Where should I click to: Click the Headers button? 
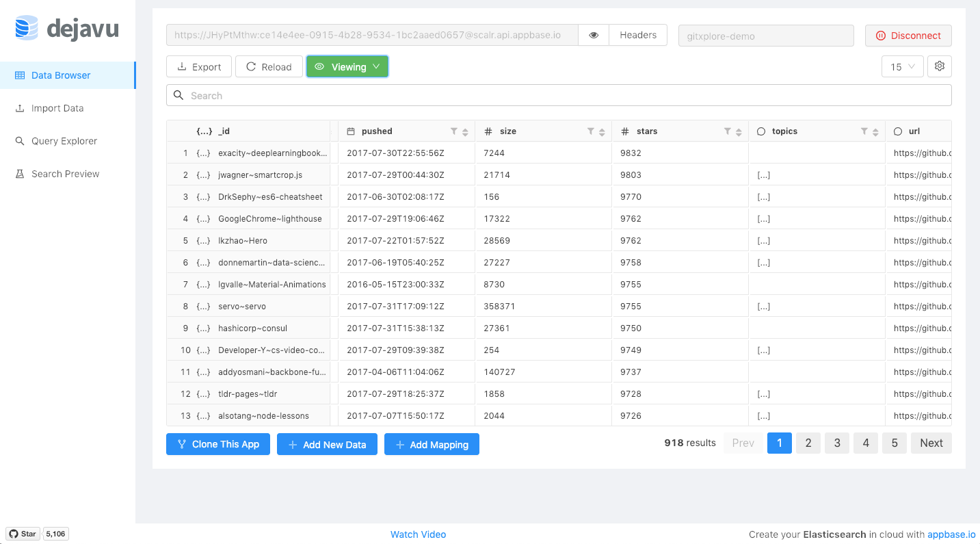click(x=638, y=35)
